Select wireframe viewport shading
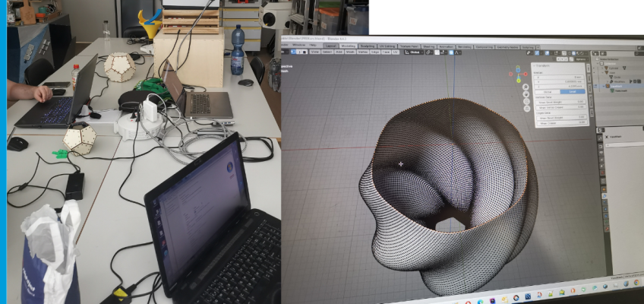Viewport: 644px width, 304px height. (x=570, y=53)
